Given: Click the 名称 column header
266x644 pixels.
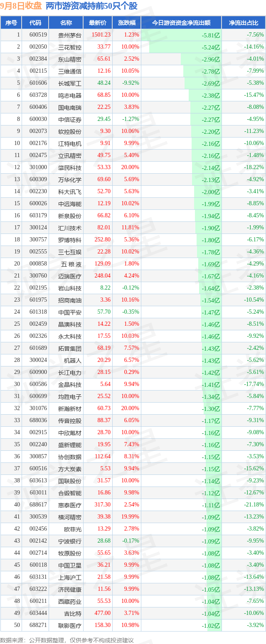Looking at the screenshot, I should 66,23.
